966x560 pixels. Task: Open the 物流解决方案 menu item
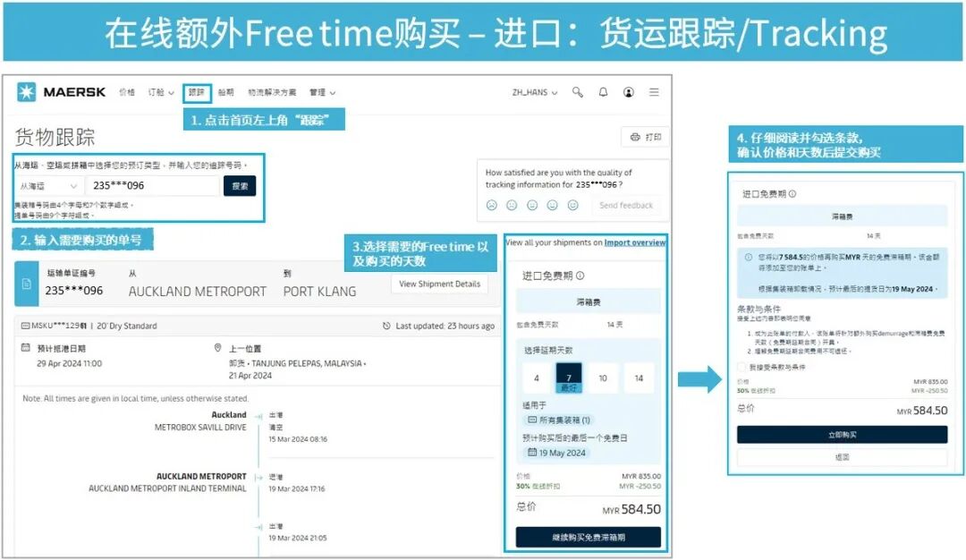[272, 92]
